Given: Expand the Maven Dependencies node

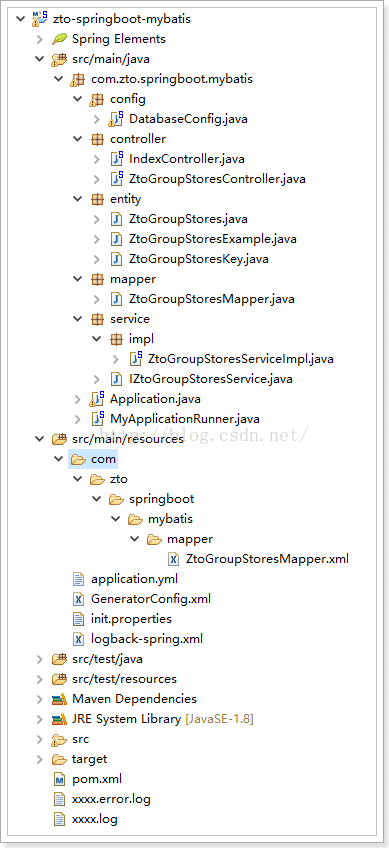Looking at the screenshot, I should coord(39,699).
